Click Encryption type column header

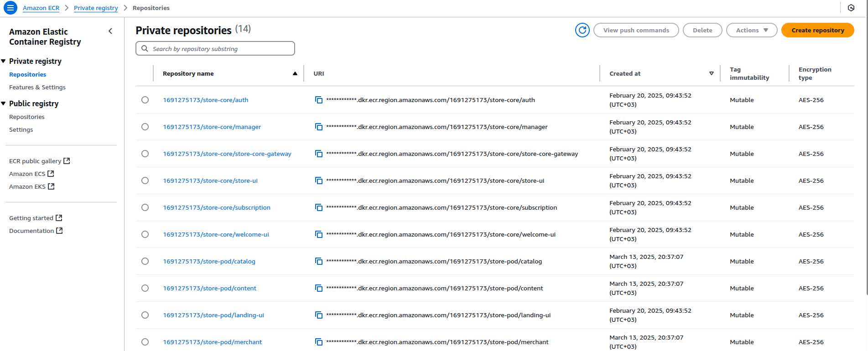tap(815, 73)
